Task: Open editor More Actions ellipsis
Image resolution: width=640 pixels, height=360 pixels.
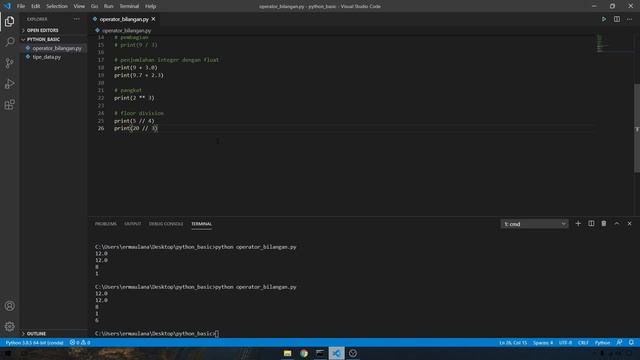Action: coord(629,19)
